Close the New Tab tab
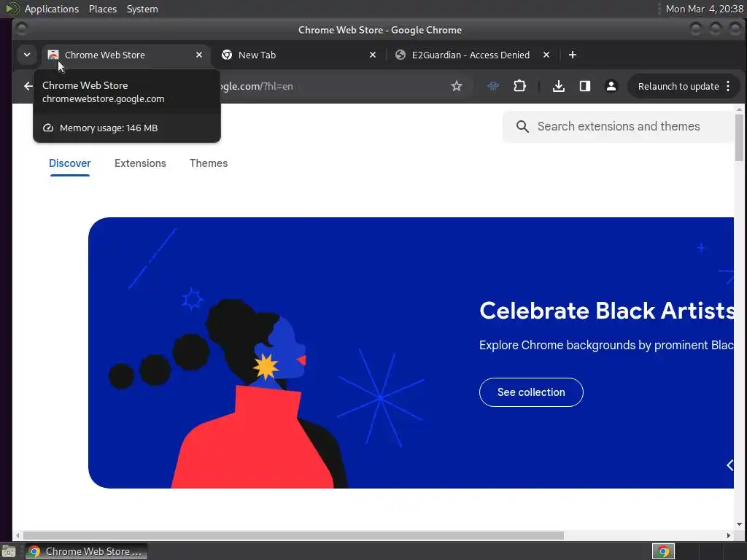 [373, 55]
